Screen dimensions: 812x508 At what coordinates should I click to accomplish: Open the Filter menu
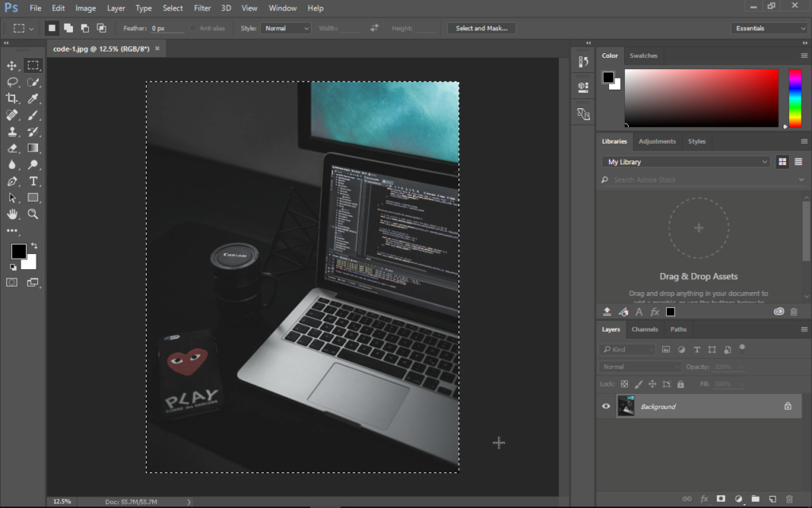202,8
